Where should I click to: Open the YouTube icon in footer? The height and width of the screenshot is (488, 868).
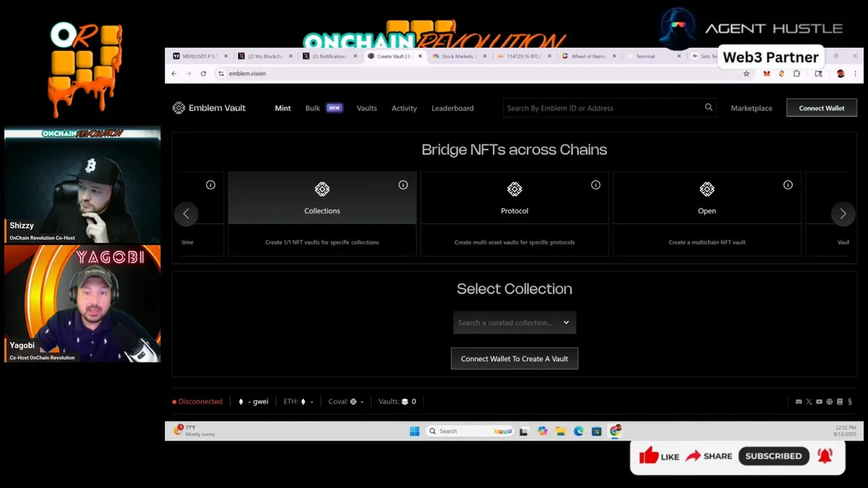819,402
